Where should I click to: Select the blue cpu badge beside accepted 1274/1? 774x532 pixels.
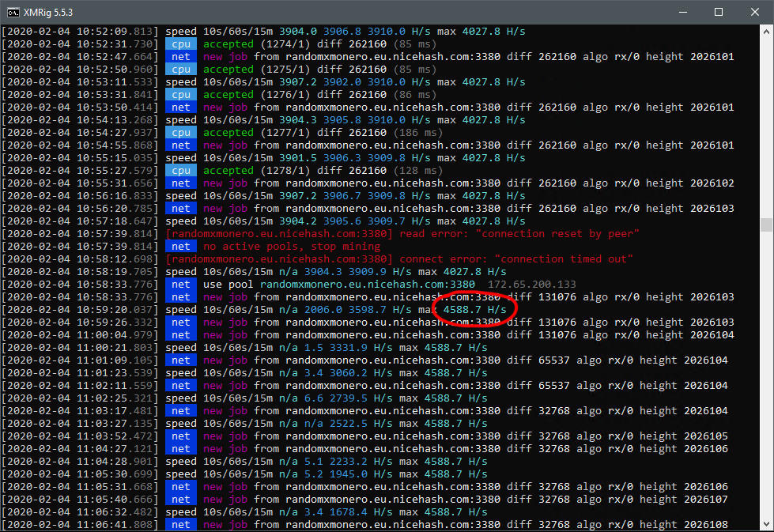180,43
